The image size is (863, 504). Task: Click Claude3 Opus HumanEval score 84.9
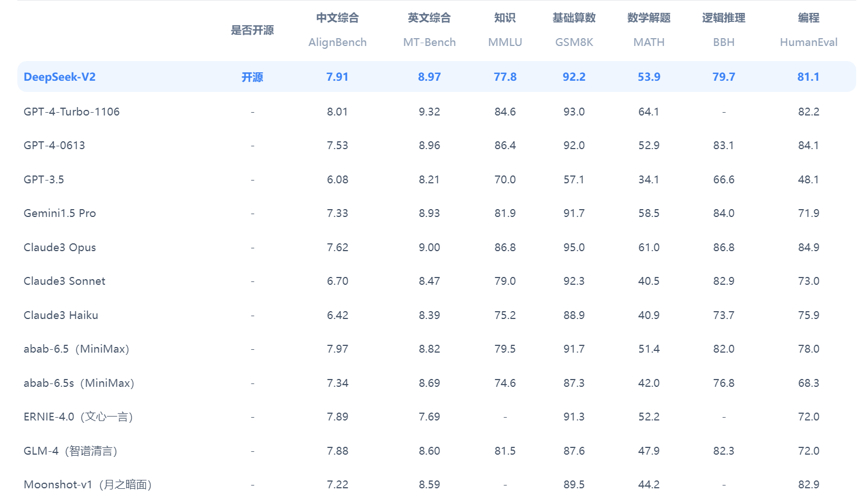[809, 247]
